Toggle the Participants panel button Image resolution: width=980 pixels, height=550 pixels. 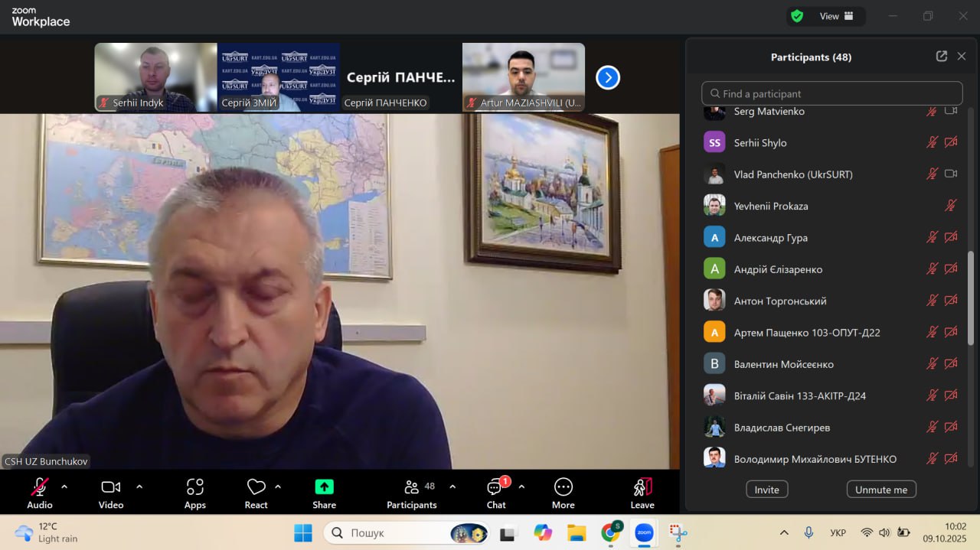pyautogui.click(x=412, y=487)
